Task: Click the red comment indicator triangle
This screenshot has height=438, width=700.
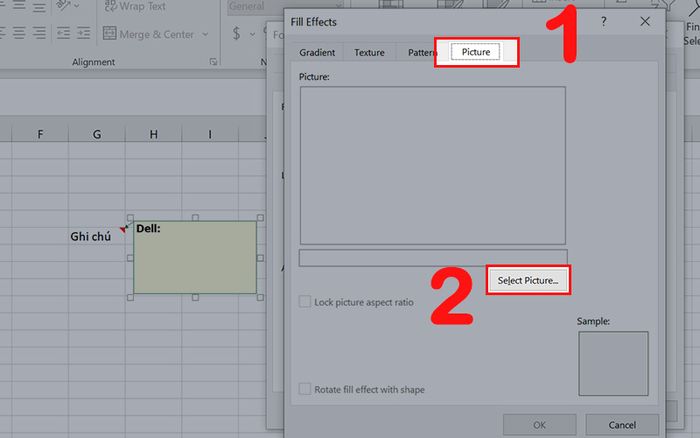Action: click(122, 229)
